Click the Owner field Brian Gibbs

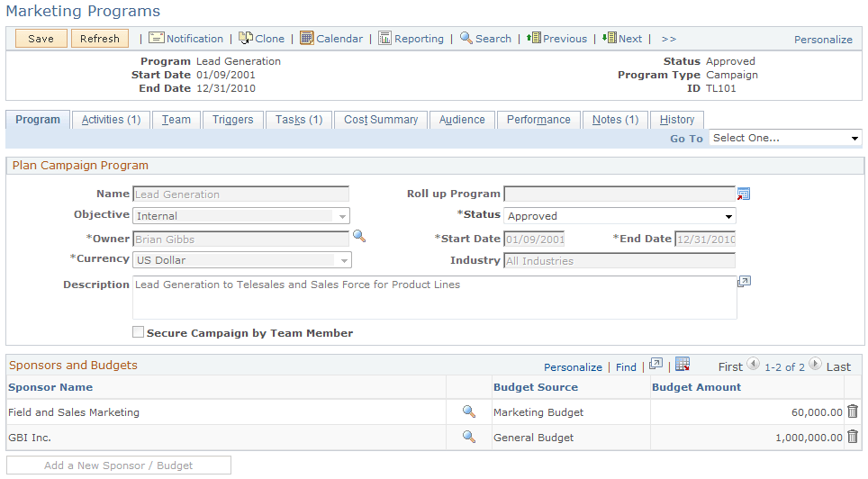tap(240, 239)
